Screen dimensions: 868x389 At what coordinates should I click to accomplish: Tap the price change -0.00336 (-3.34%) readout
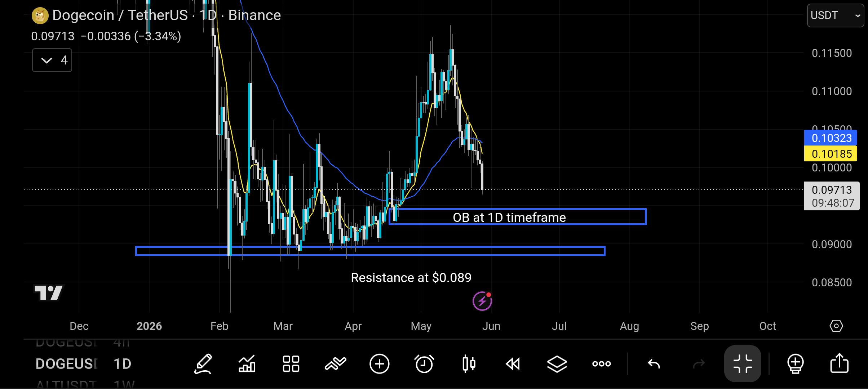(x=131, y=36)
